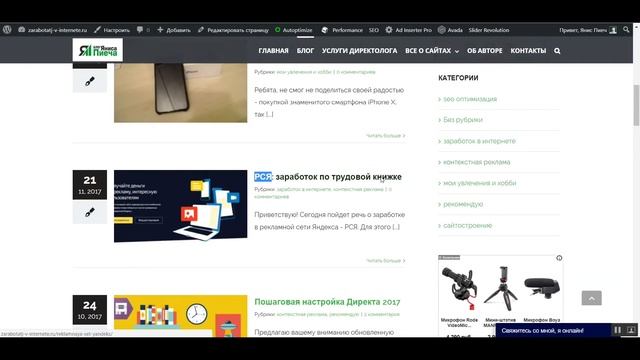This screenshot has height=360, width=640.
Task: Open the сайтостроение category
Action: click(x=467, y=225)
